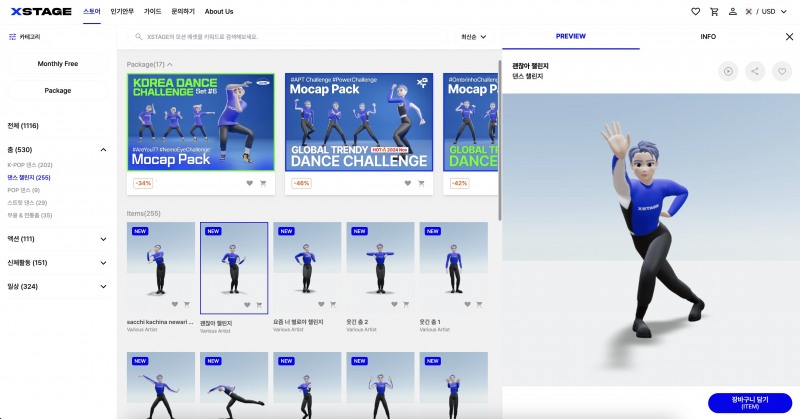
Task: Toggle favorite on 웃긴 춤 2 item
Action: coord(391,305)
